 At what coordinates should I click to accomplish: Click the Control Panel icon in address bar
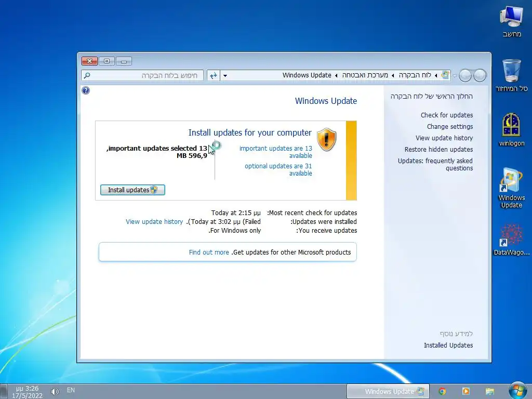(445, 75)
